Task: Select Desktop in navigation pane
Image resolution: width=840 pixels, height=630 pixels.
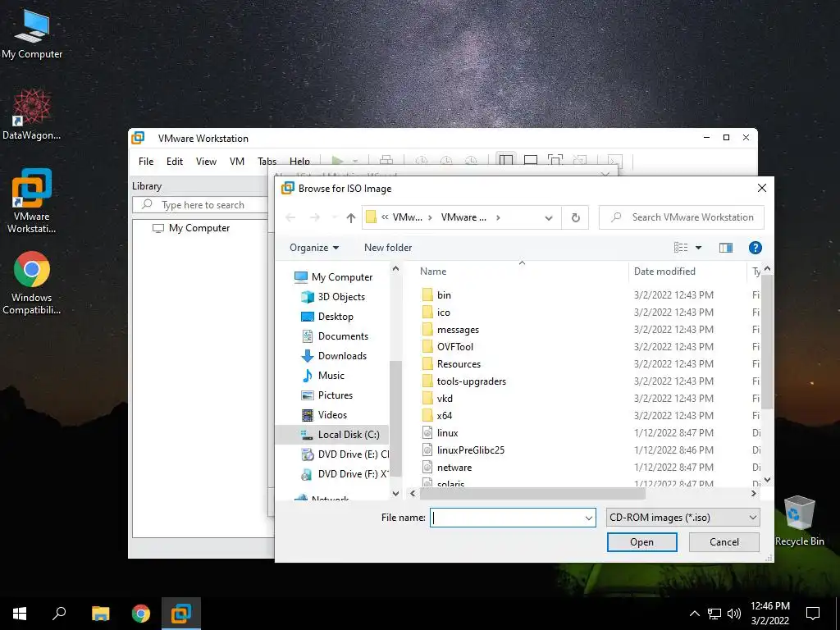Action: [x=327, y=317]
